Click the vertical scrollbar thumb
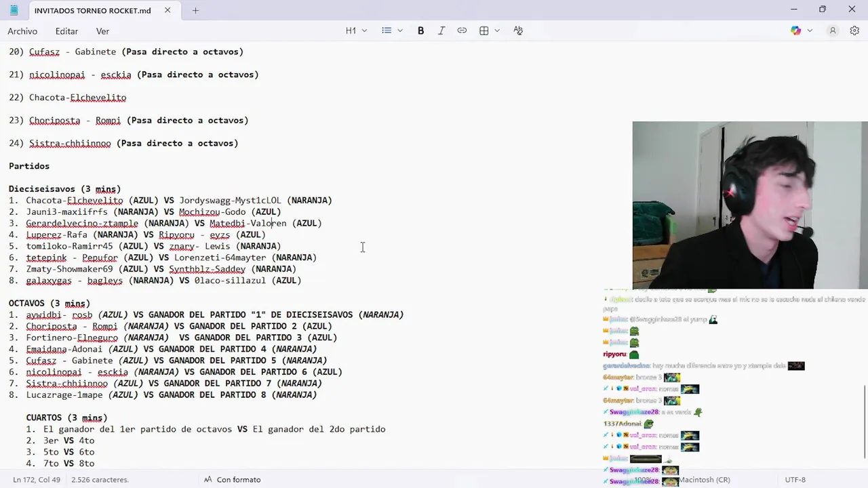 [864, 422]
